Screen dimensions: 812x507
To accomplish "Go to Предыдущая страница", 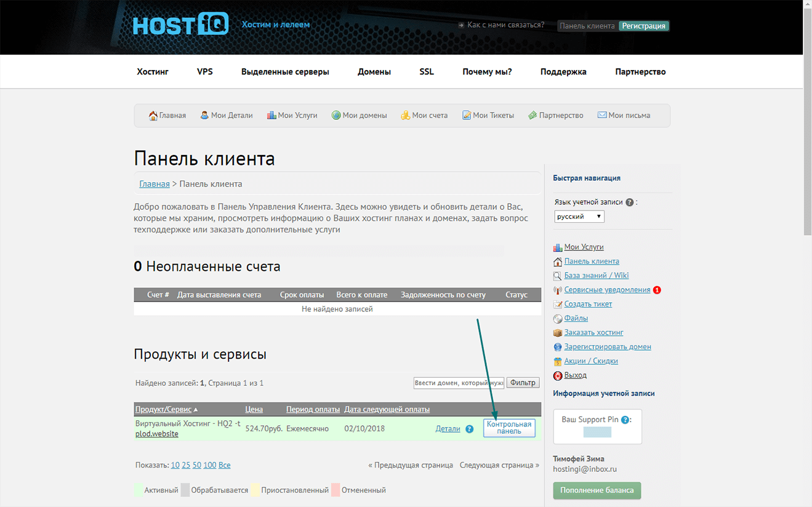I will (x=411, y=465).
